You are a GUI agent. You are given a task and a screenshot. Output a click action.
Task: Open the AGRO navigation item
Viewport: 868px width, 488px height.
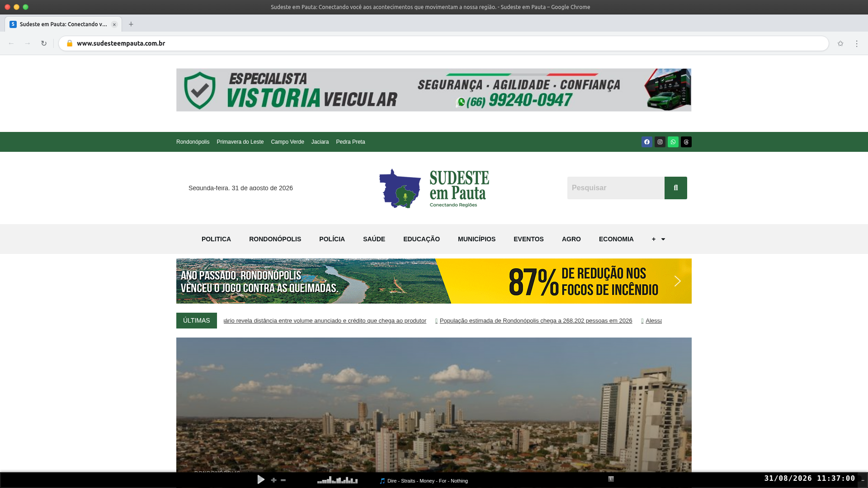click(x=571, y=239)
